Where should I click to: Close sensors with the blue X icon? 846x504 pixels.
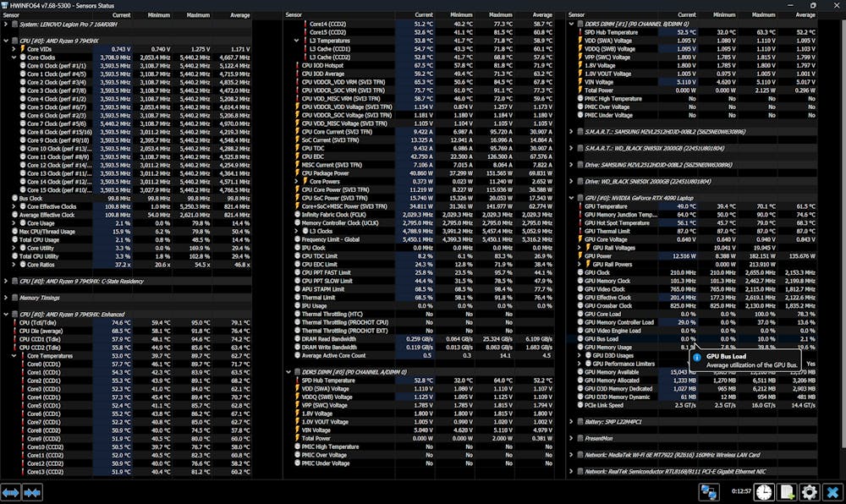tap(832, 492)
